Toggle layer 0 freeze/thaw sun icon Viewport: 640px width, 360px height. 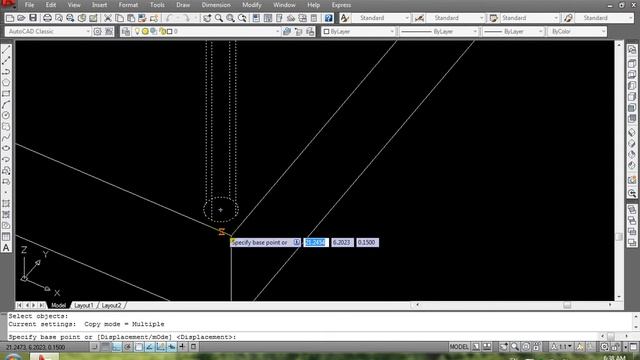[145, 31]
